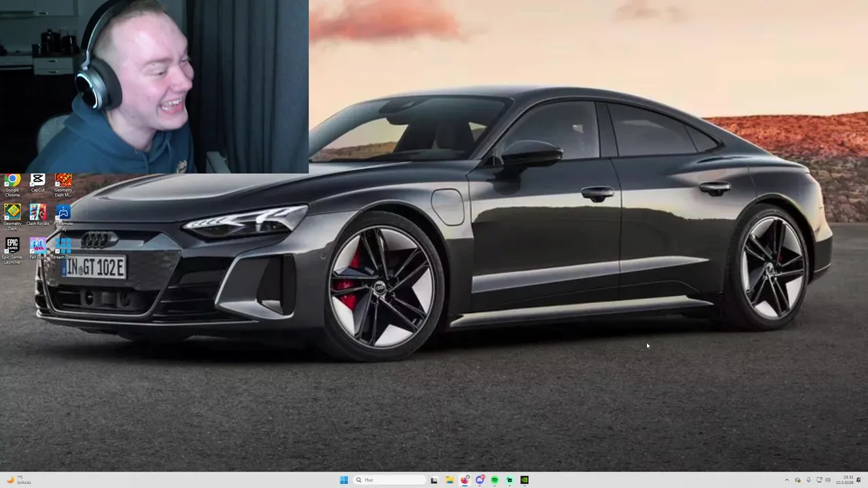Screen dimensions: 868x488
Task: Open the Google Chrome desktop shortcut
Action: pos(12,184)
